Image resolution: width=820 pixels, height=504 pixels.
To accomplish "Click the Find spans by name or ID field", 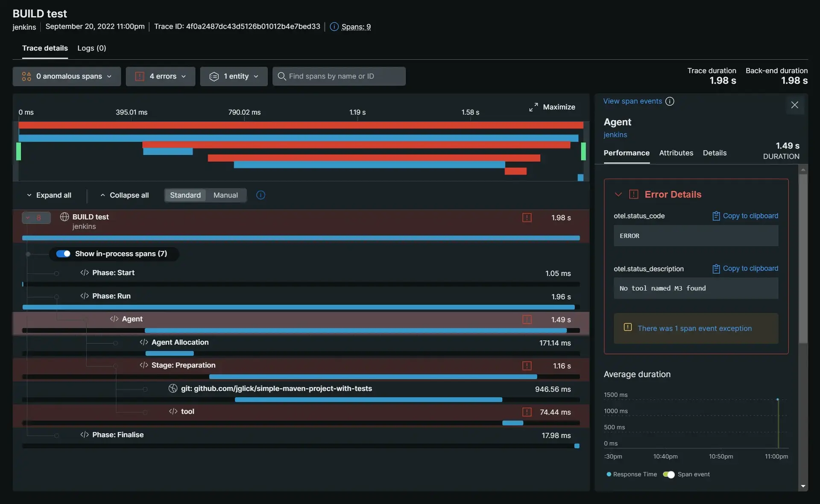I will [339, 76].
